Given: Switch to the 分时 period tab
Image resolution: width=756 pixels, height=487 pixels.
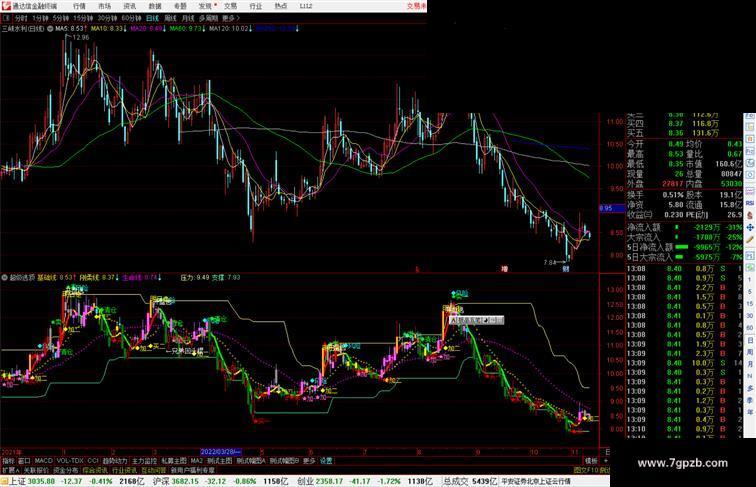Looking at the screenshot, I should pos(21,18).
